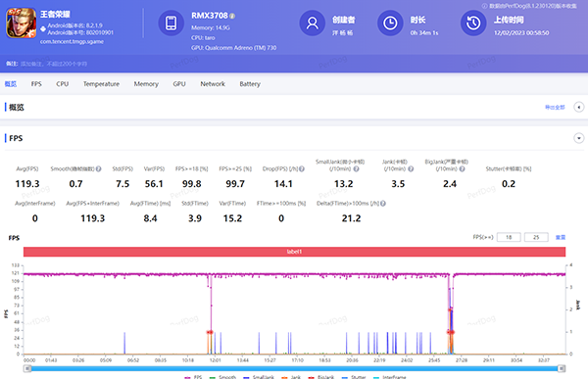Toggle SmallJank series in chart legend

pyautogui.click(x=259, y=377)
